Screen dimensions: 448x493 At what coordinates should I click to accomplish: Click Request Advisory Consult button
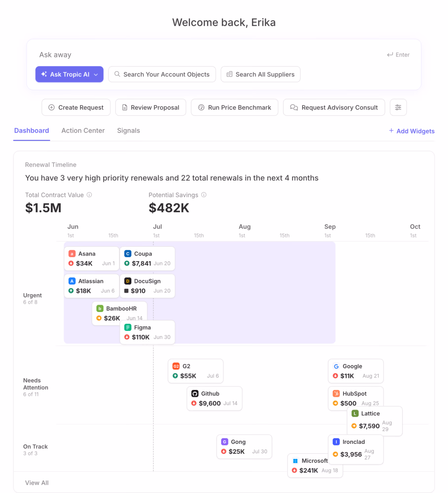coord(334,107)
